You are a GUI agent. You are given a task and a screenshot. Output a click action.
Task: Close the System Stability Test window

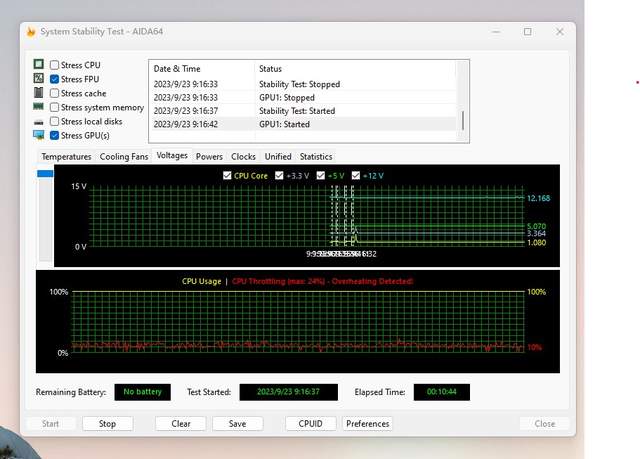[560, 31]
